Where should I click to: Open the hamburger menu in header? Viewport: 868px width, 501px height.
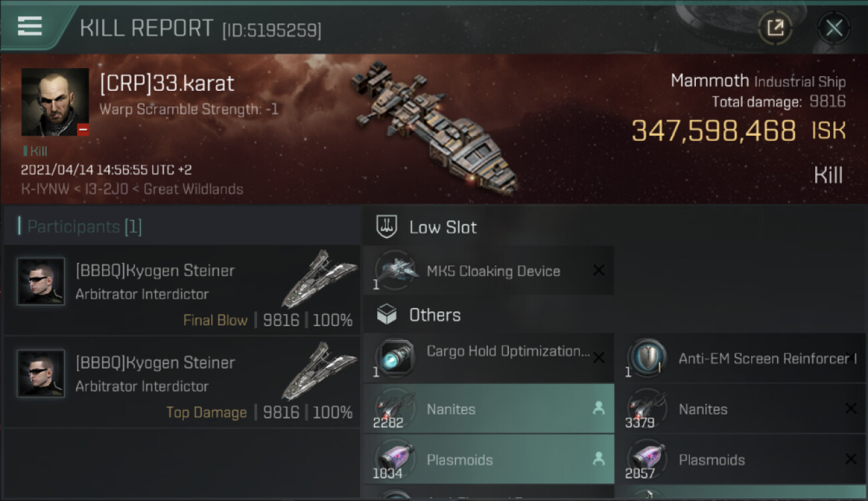coord(30,27)
